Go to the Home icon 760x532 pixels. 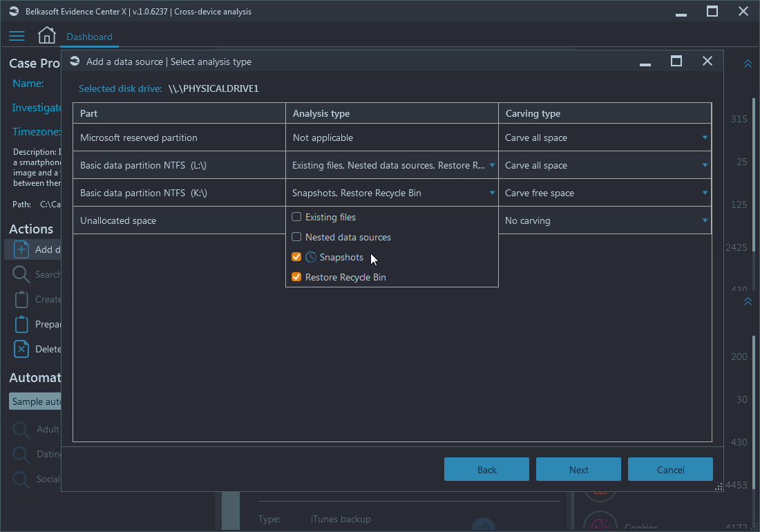46,35
